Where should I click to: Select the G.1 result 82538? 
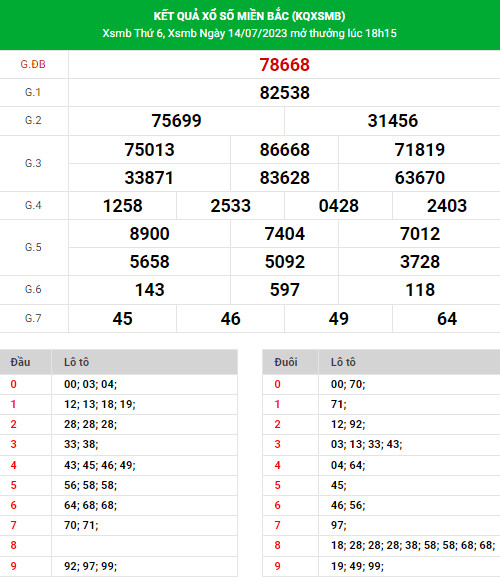[284, 93]
